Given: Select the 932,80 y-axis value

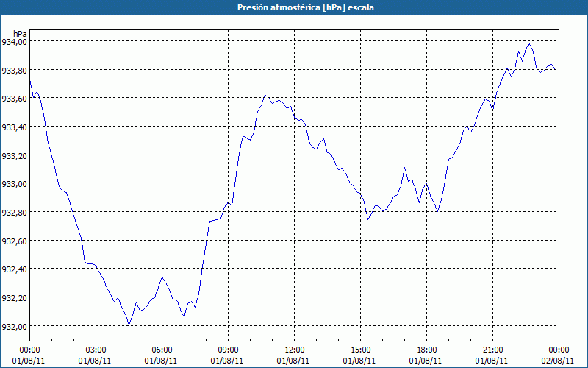Looking at the screenshot, I should pyautogui.click(x=14, y=213).
